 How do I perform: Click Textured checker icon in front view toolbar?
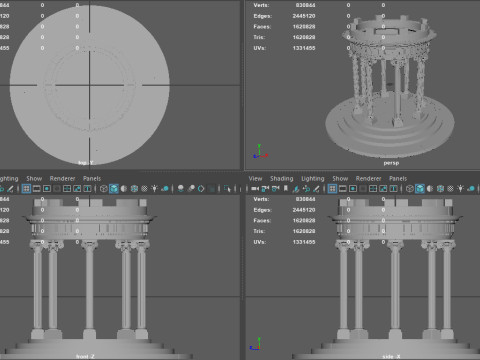point(144,189)
